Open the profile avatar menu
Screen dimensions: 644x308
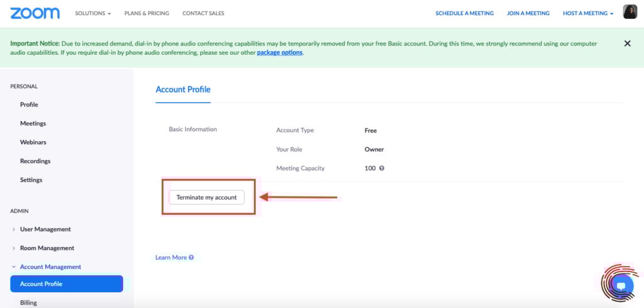coord(630,12)
